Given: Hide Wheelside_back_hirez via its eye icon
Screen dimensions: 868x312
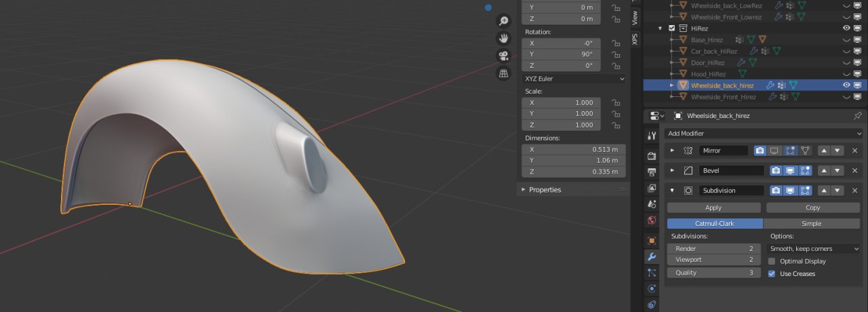Looking at the screenshot, I should 846,85.
